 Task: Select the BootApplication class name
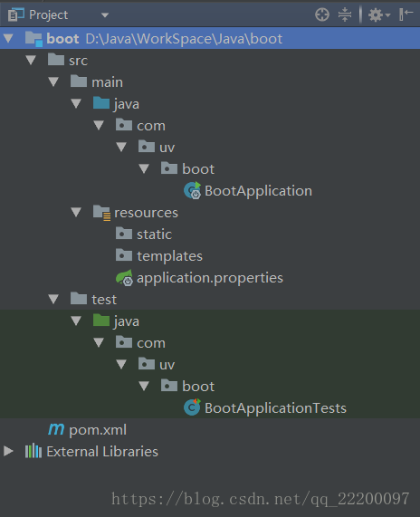tap(258, 191)
